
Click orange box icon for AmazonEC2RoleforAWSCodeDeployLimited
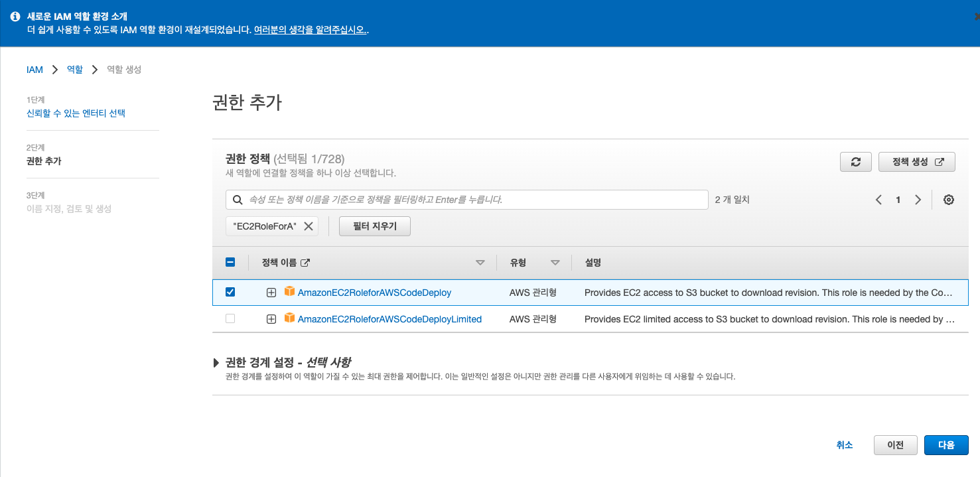[x=289, y=318]
